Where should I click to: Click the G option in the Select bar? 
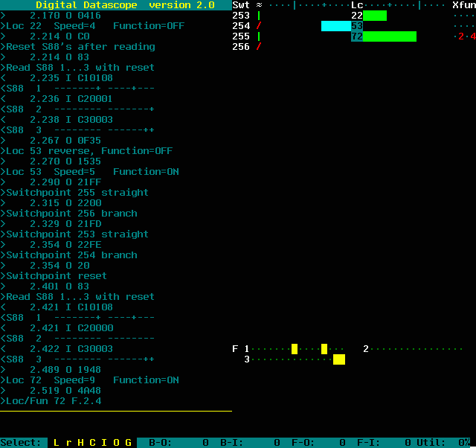128,442
